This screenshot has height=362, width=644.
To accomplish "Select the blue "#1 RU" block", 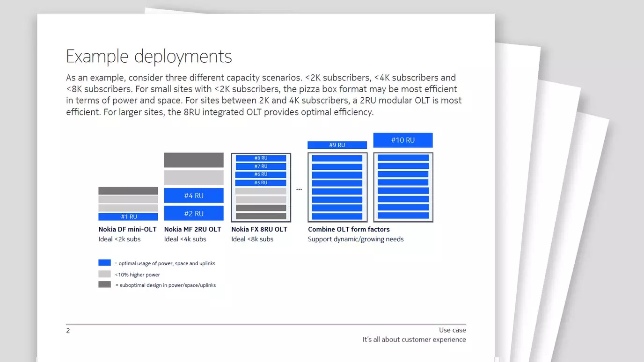I will point(128,217).
